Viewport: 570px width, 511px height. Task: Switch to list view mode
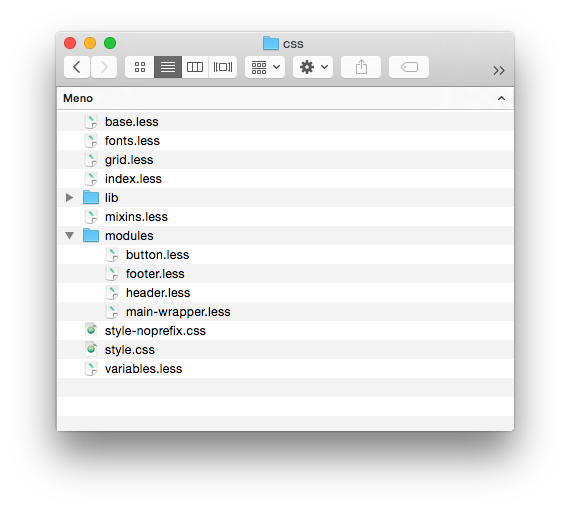tap(168, 67)
